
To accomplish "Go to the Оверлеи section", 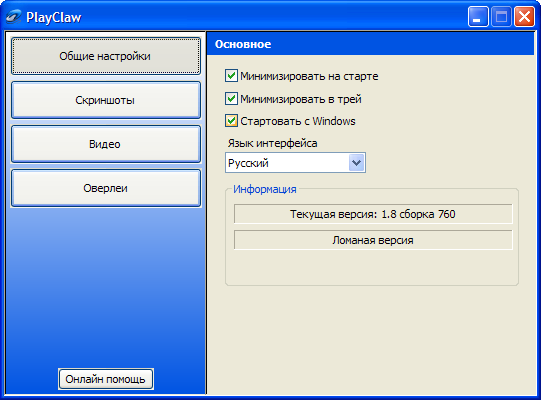I will [106, 188].
